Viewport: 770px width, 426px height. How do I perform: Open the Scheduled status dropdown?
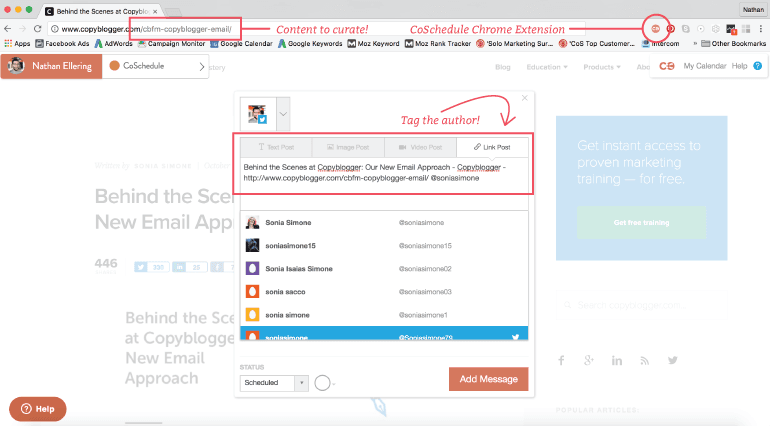pos(274,383)
